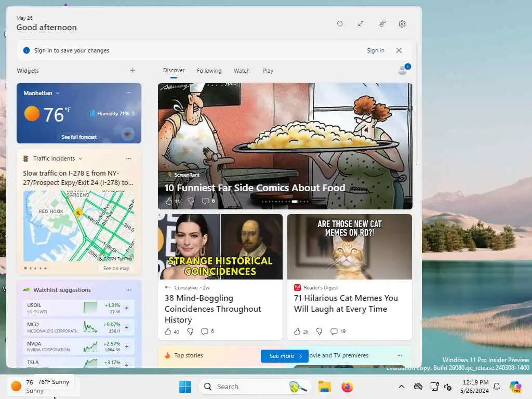The width and height of the screenshot is (532, 399).
Task: Open the Red Hook traffic map
Action: click(x=79, y=226)
